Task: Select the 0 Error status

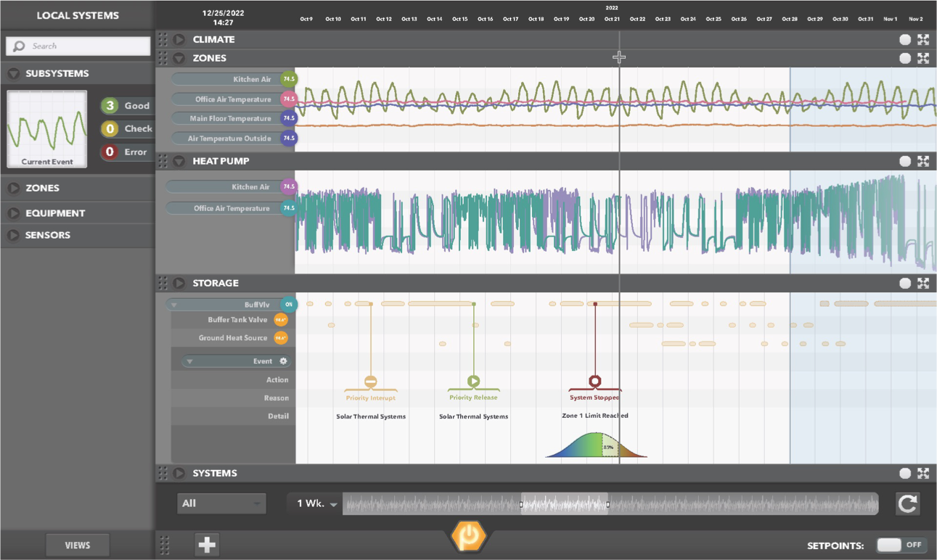Action: (126, 152)
